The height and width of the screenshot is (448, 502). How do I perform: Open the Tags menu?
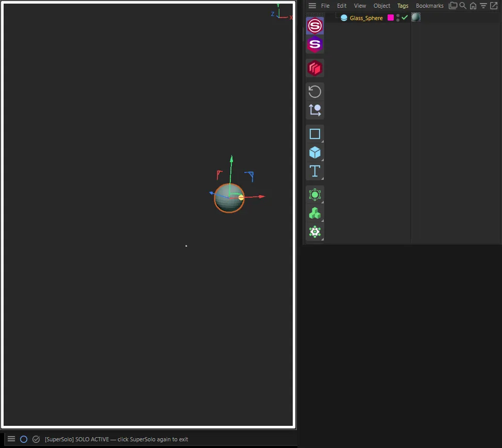403,6
